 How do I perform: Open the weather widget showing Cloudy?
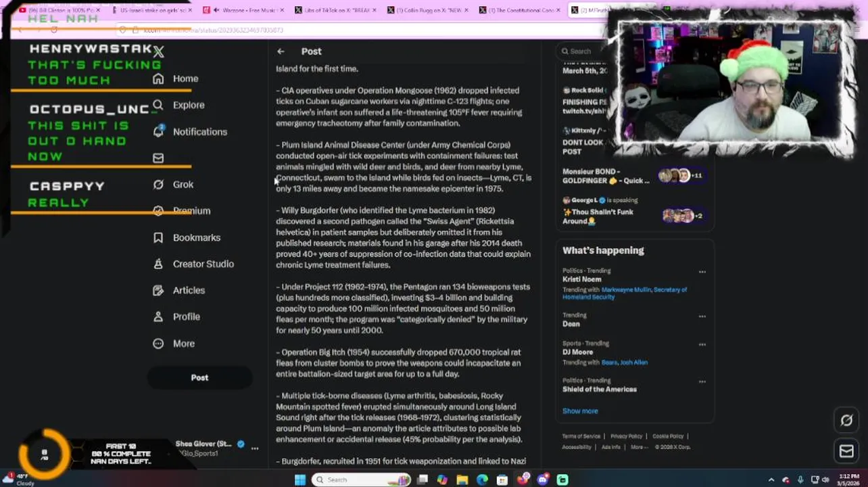[x=18, y=480]
